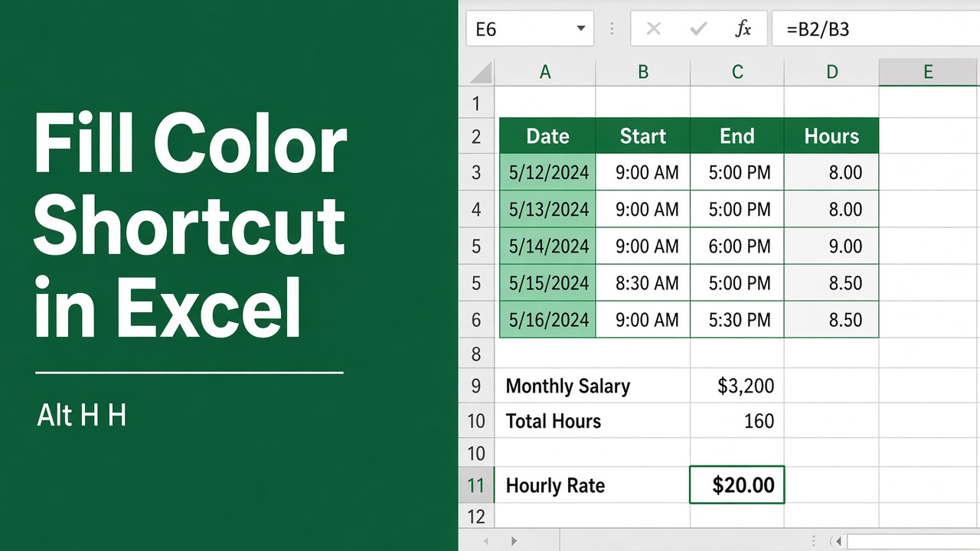Image resolution: width=980 pixels, height=551 pixels.
Task: Select column E header
Action: coord(929,72)
